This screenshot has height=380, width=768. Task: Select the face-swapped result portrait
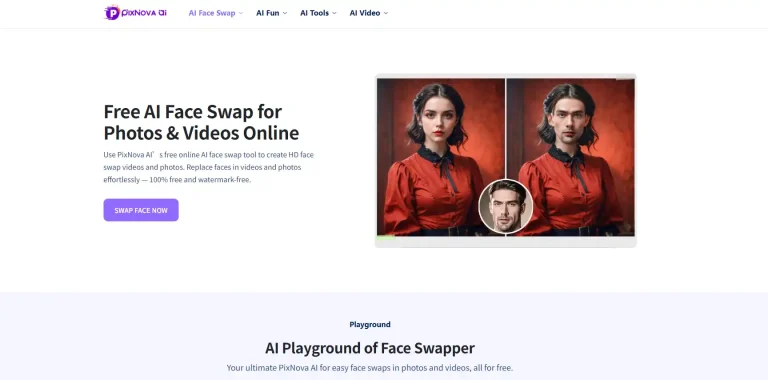(571, 157)
